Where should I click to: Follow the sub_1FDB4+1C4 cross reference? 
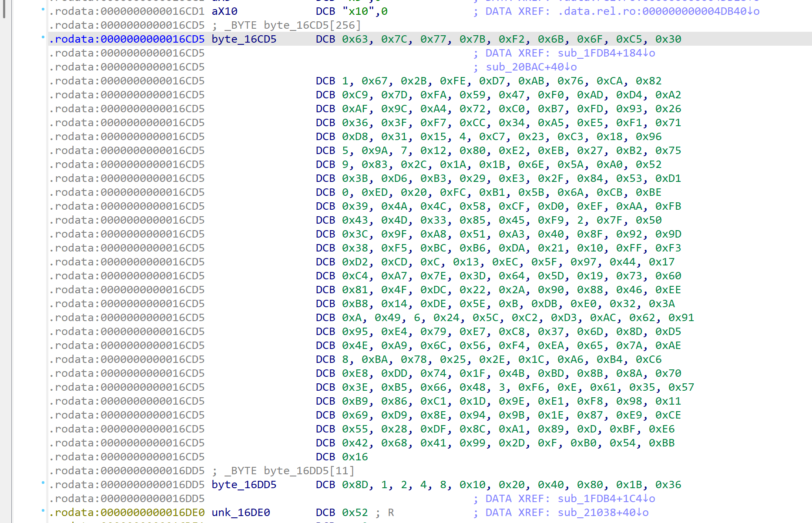coord(607,499)
